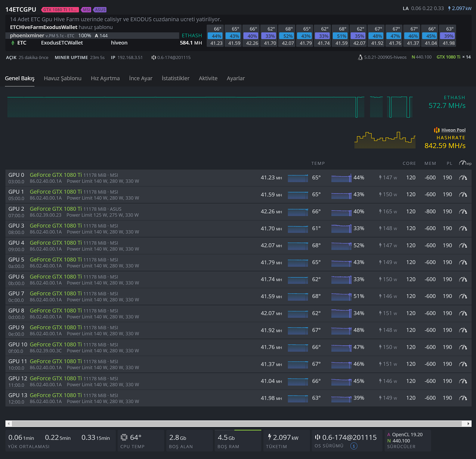Open overclock gauge icon for GPU 1
476x459 pixels.
pos(463,194)
